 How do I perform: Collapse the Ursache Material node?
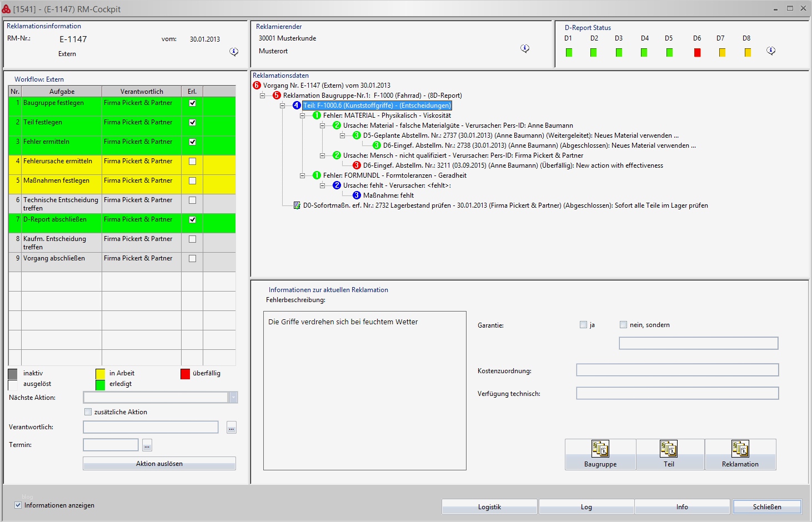(x=323, y=126)
